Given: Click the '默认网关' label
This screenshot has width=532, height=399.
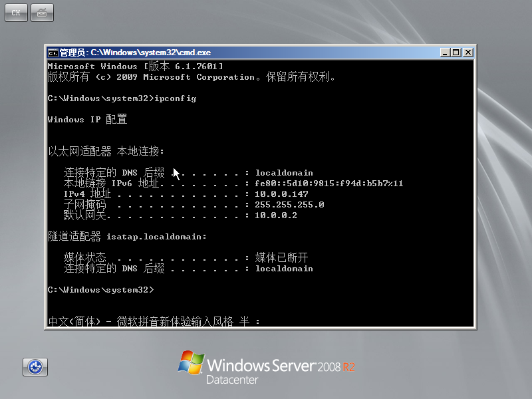Looking at the screenshot, I should click(85, 215).
